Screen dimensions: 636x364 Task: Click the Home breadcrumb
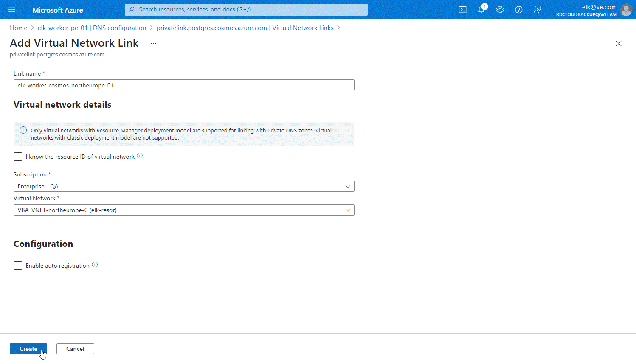tap(18, 28)
